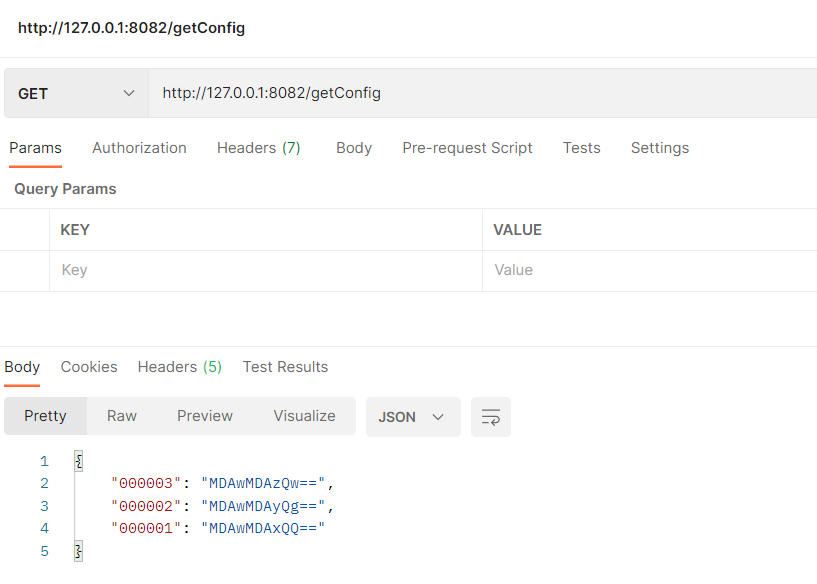Open the Settings tab

660,148
